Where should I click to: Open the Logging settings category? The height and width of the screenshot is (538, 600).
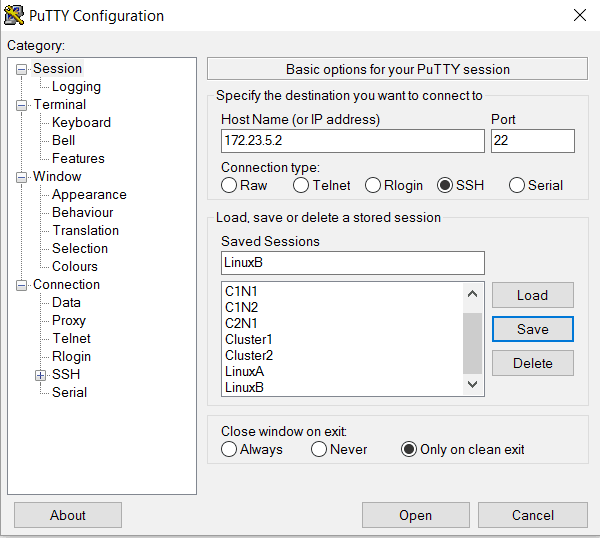[76, 87]
